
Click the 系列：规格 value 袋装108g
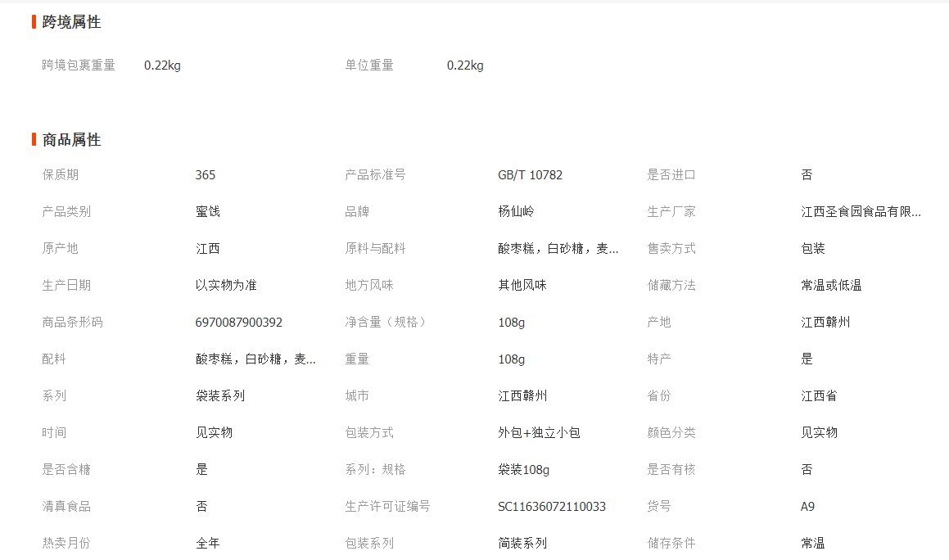tap(523, 470)
